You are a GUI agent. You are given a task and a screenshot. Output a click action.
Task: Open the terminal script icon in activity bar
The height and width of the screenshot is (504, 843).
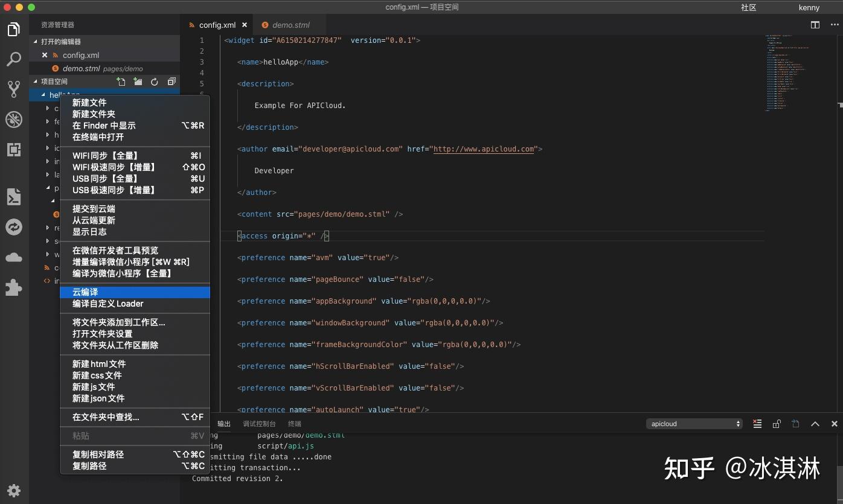tap(13, 197)
